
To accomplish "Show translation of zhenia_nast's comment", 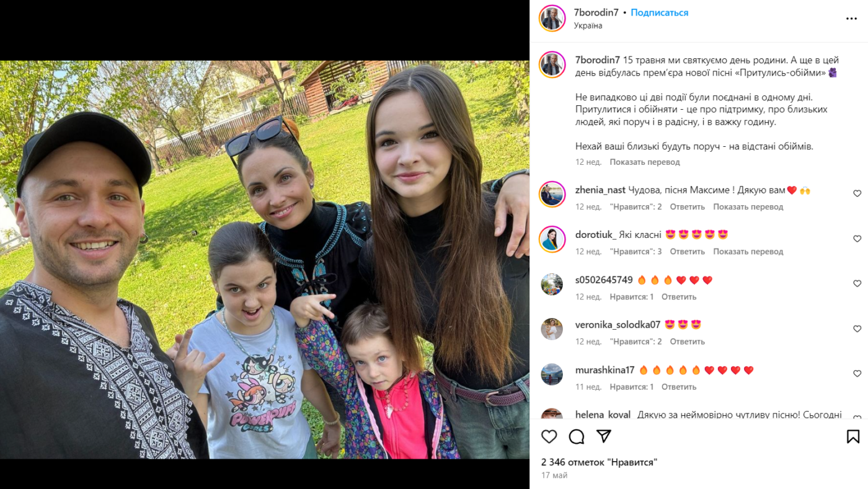I will tap(748, 207).
